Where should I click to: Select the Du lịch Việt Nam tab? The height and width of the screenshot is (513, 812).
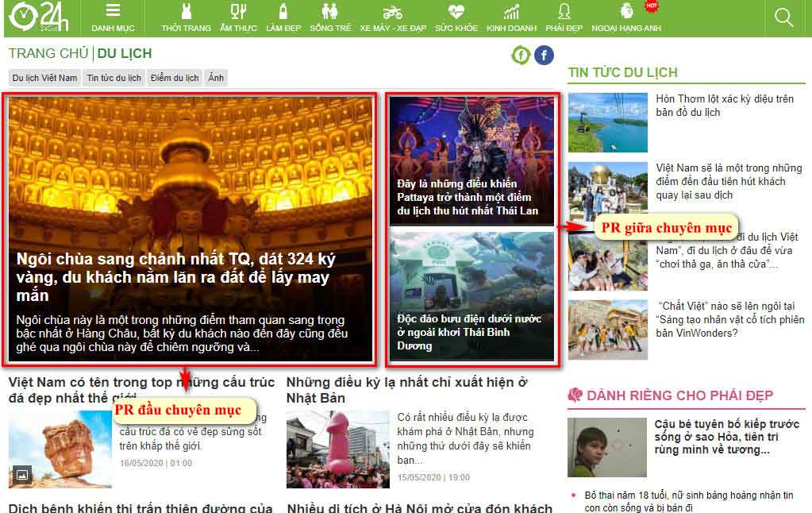[x=44, y=78]
